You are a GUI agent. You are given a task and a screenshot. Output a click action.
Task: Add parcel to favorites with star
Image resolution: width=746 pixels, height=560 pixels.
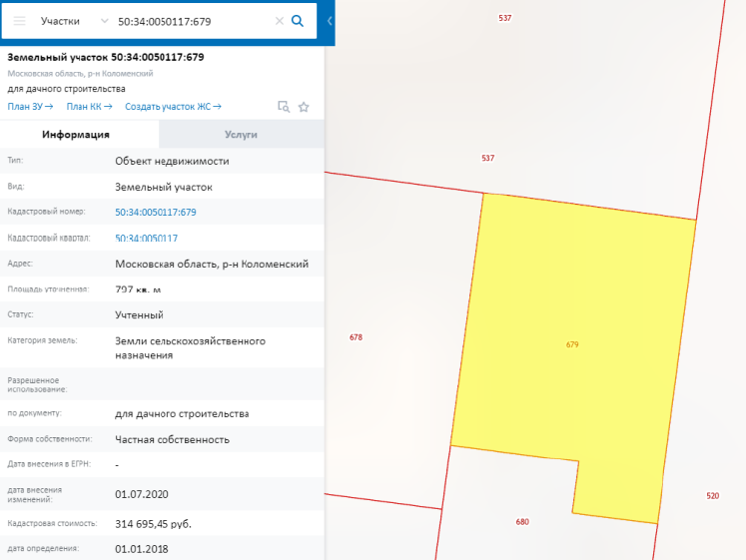coord(304,107)
